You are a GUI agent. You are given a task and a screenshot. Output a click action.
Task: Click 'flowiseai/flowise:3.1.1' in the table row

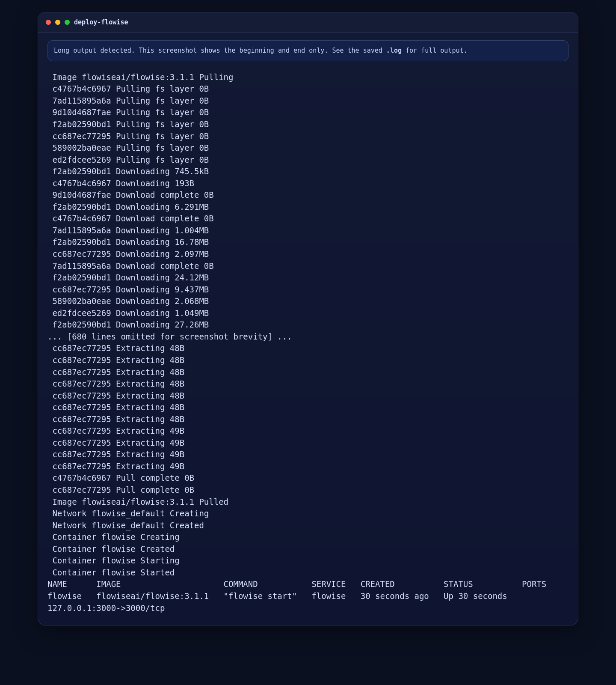(x=153, y=596)
